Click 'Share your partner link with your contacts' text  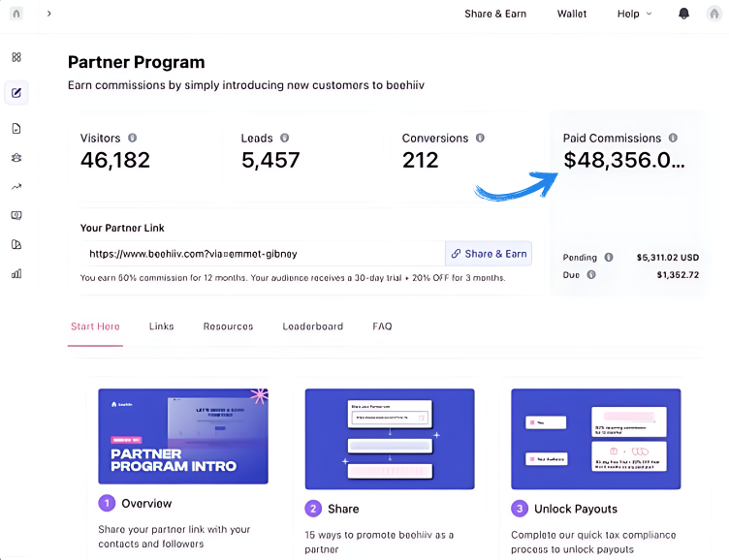174,537
